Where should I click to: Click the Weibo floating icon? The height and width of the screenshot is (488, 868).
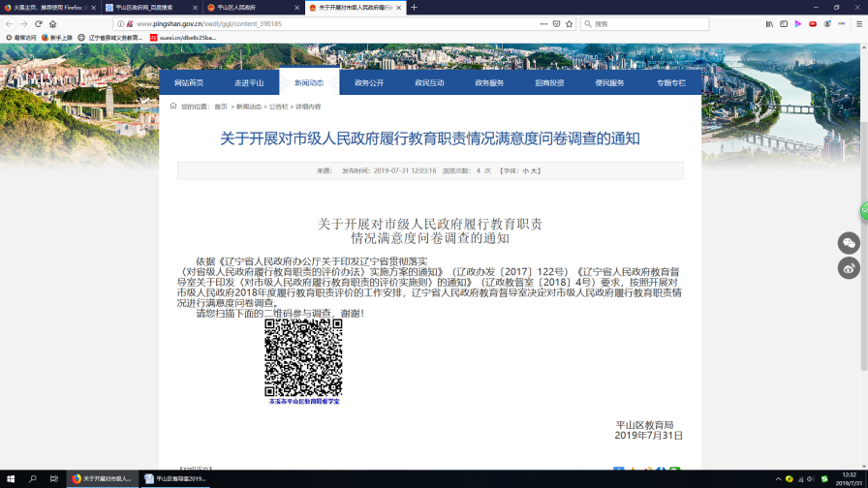[x=849, y=268]
